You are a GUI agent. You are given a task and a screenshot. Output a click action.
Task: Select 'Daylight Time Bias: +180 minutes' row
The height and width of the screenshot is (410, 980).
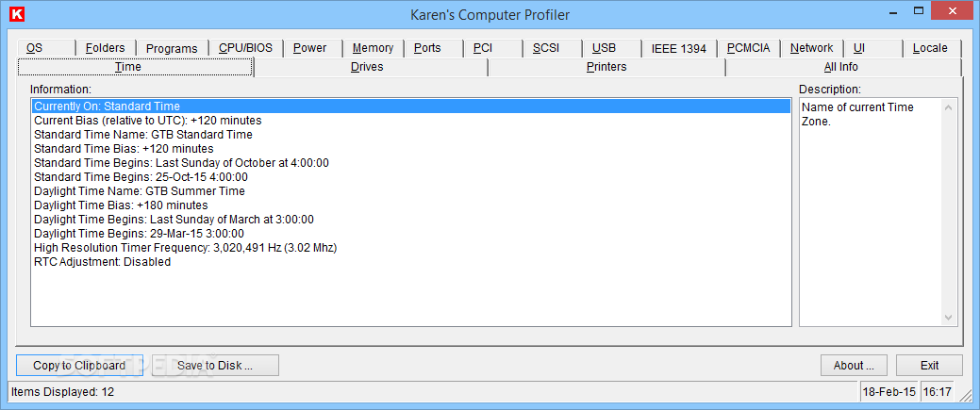(411, 205)
